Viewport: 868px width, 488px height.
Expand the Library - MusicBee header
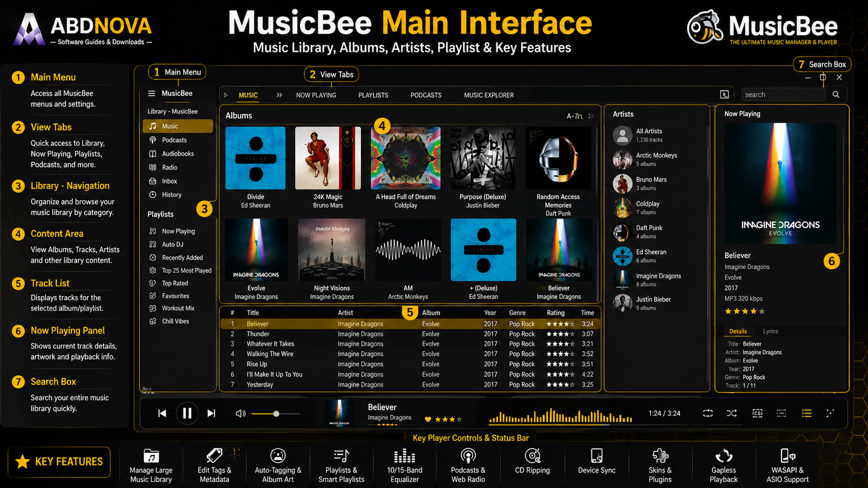click(x=173, y=112)
